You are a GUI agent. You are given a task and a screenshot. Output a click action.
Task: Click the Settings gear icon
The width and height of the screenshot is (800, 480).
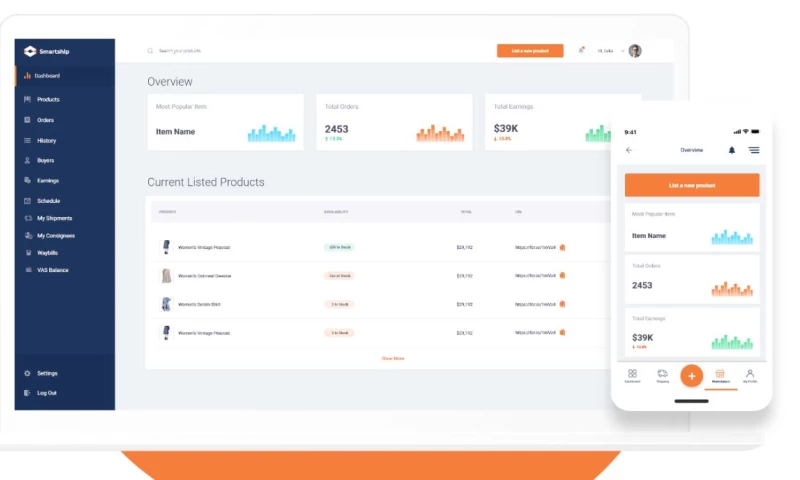[27, 373]
